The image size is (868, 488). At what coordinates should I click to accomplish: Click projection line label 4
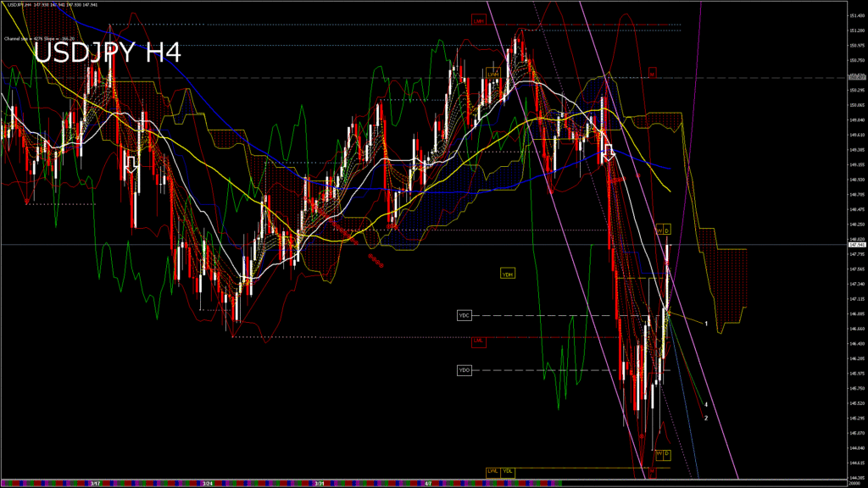point(706,404)
